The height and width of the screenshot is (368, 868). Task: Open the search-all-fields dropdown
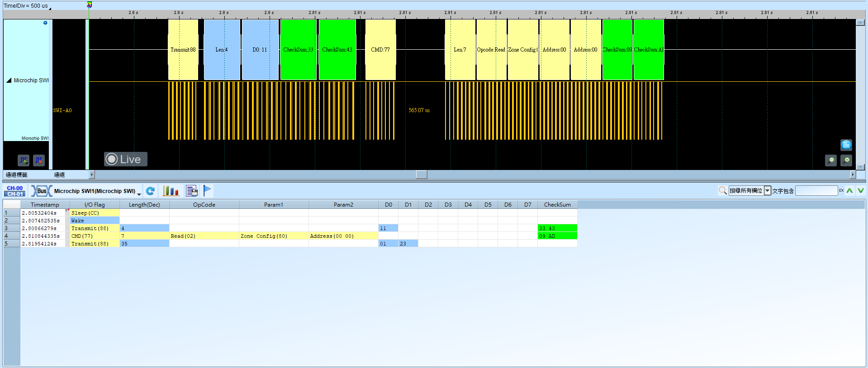(x=768, y=191)
